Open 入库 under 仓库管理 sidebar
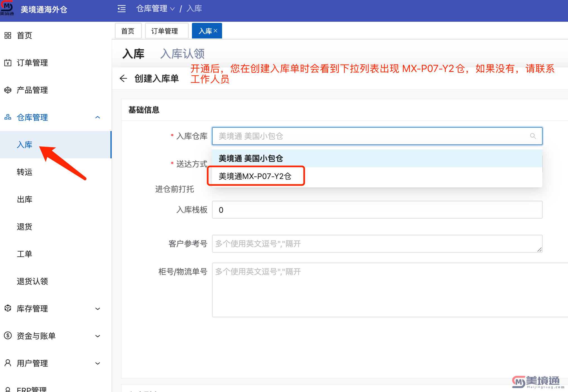Screen dimensions: 568x392 [x=56, y=145]
